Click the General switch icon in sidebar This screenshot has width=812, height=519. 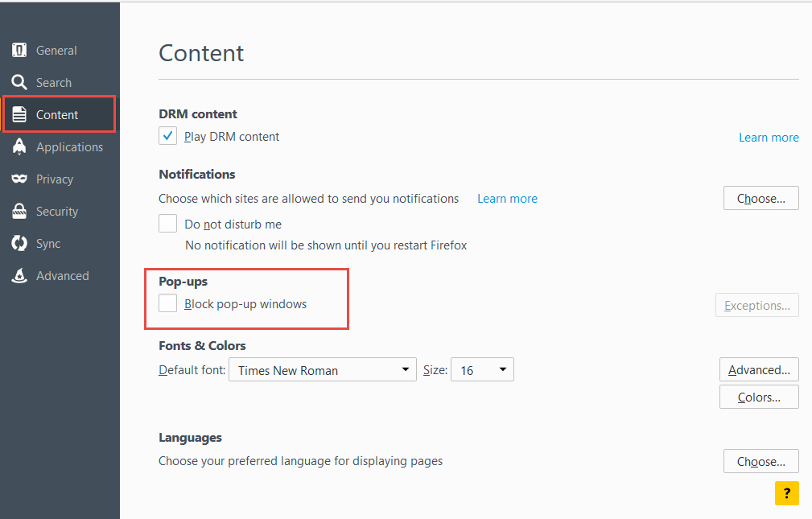coord(19,50)
